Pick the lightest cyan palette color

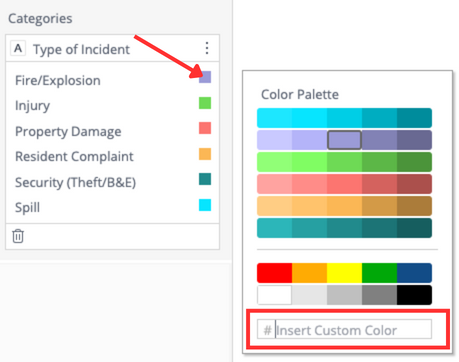(274, 118)
